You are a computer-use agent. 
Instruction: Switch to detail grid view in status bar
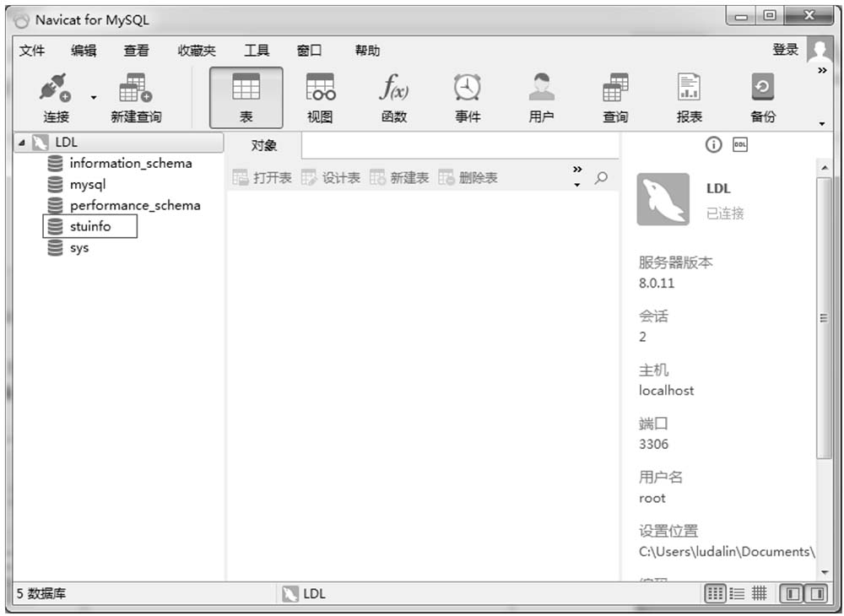[759, 593]
